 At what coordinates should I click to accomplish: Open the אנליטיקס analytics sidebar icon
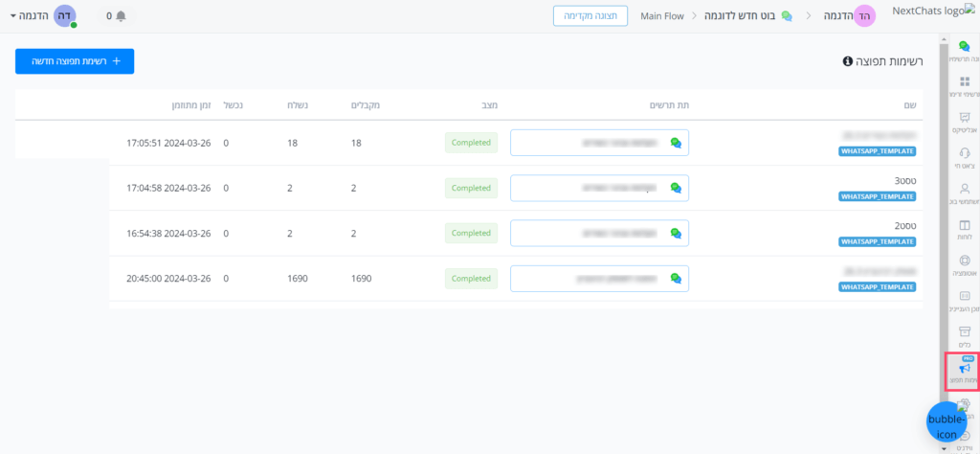coord(964,117)
